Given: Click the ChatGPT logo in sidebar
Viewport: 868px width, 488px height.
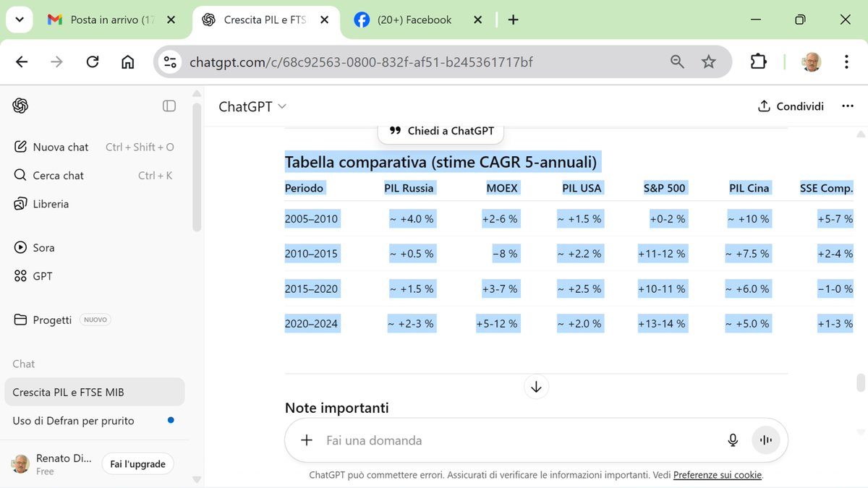Looking at the screenshot, I should 20,106.
